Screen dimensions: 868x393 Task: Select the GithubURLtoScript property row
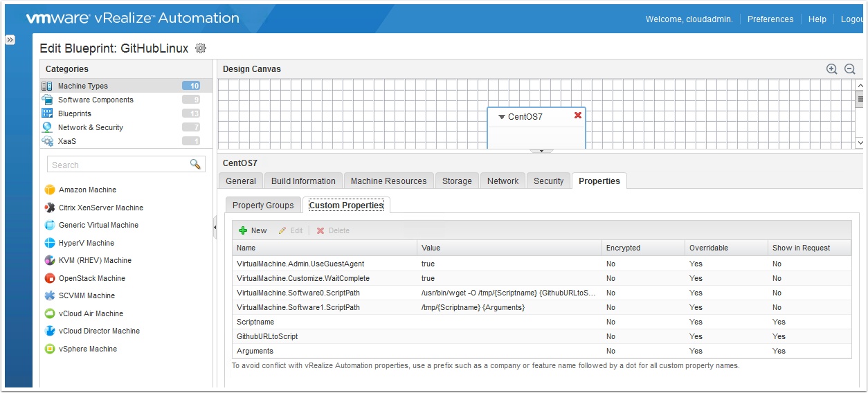point(542,336)
